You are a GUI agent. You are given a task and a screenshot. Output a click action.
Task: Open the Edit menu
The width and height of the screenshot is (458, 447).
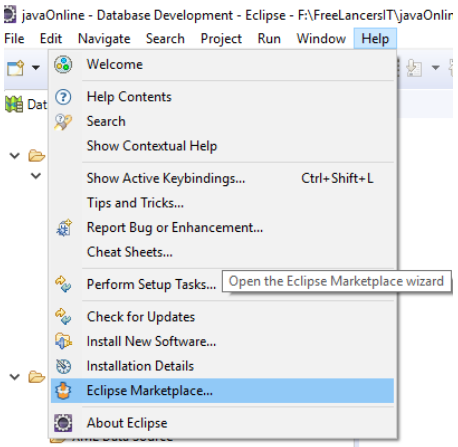pos(51,39)
